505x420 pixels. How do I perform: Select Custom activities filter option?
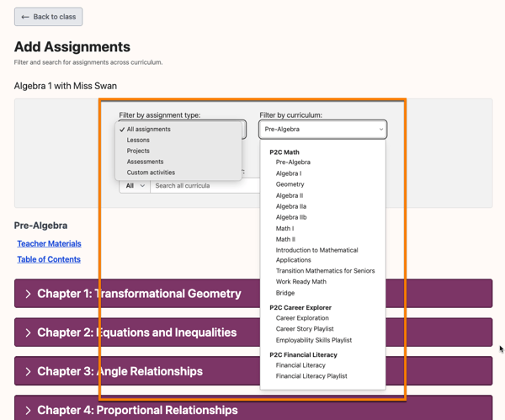(151, 173)
